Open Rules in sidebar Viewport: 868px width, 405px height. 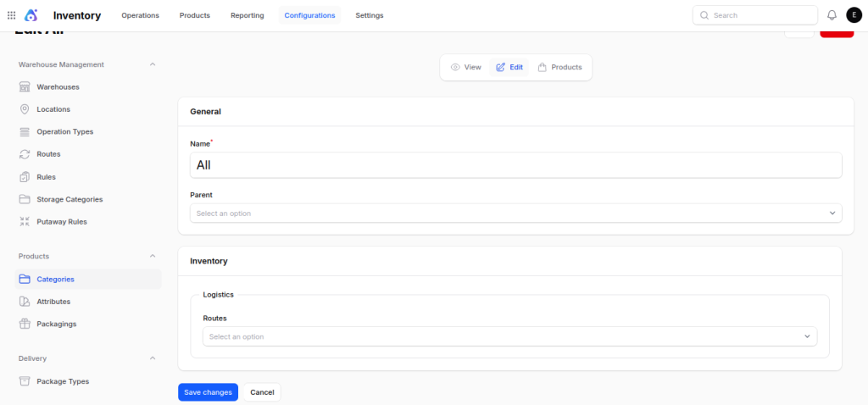click(88, 177)
